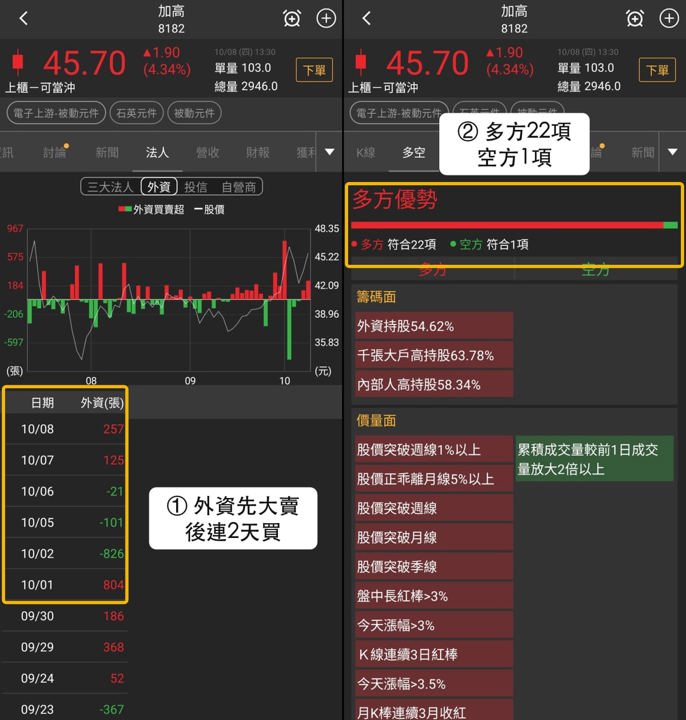This screenshot has height=720, width=686.
Task: Add stock to watchlist in right panel
Action: [x=669, y=18]
